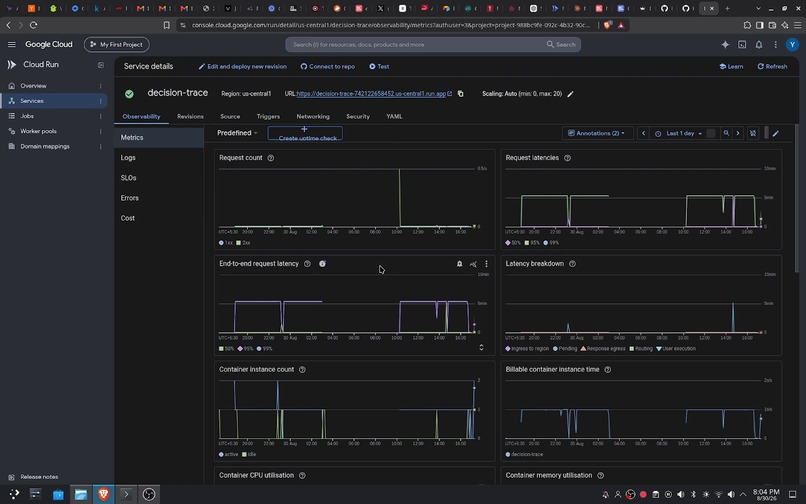The image size is (806, 504).
Task: Go to previous time range arrow
Action: click(643, 133)
